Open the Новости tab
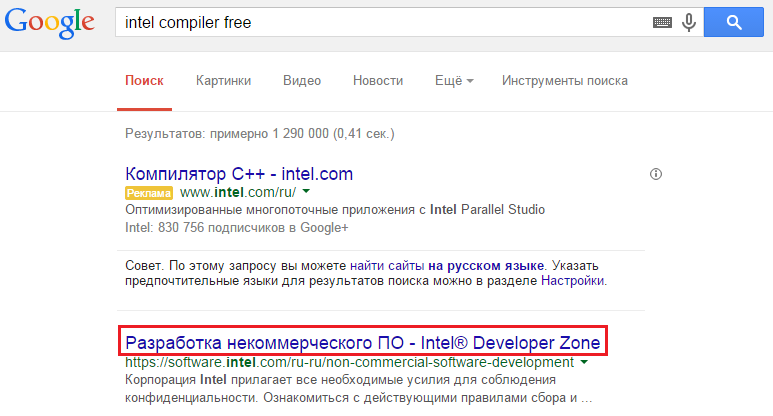 point(378,81)
